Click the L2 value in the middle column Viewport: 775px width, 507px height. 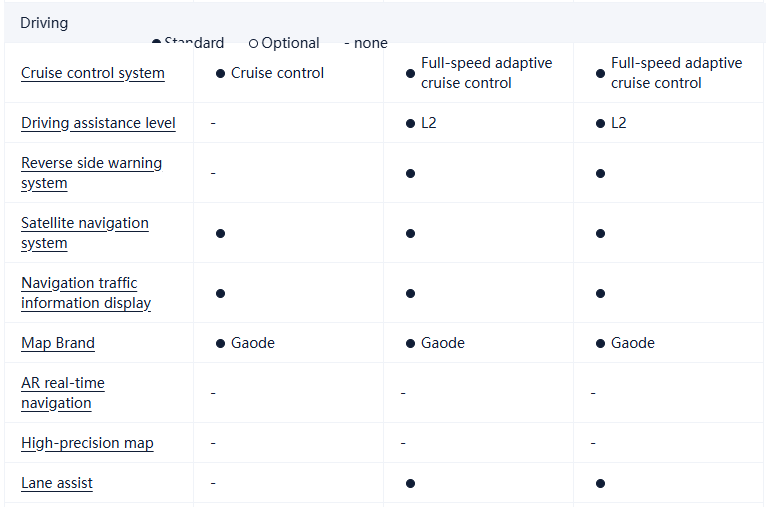point(428,123)
